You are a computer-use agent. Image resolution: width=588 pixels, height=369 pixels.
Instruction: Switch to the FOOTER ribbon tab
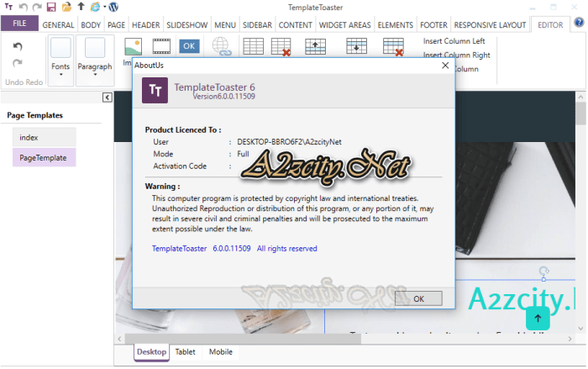pyautogui.click(x=433, y=24)
